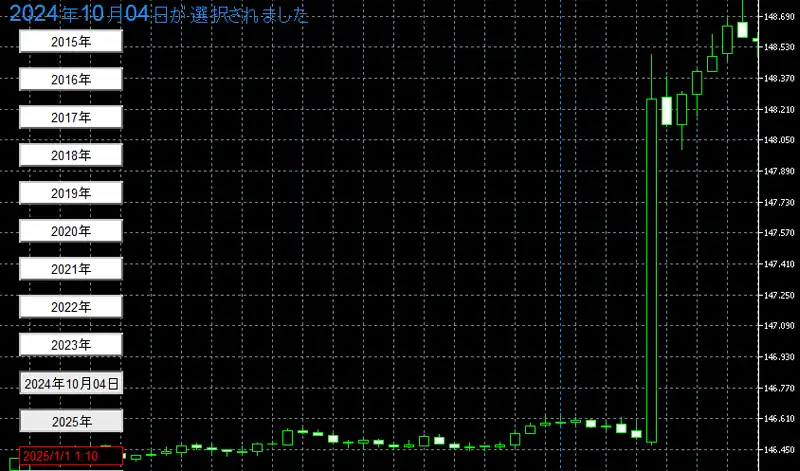Click the 148.690 price label
Screen dimensions: 800x471
click(779, 17)
